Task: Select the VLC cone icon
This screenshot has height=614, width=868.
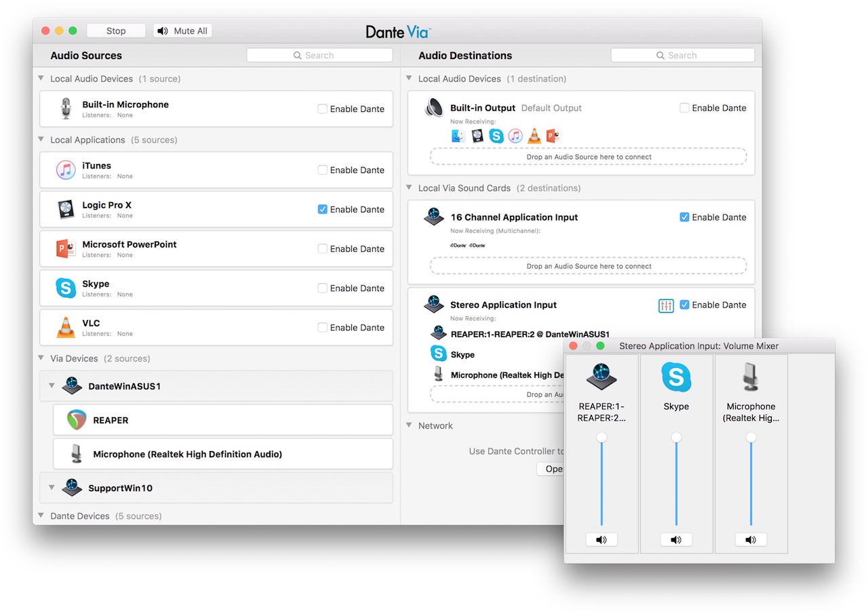Action: pyautogui.click(x=66, y=327)
